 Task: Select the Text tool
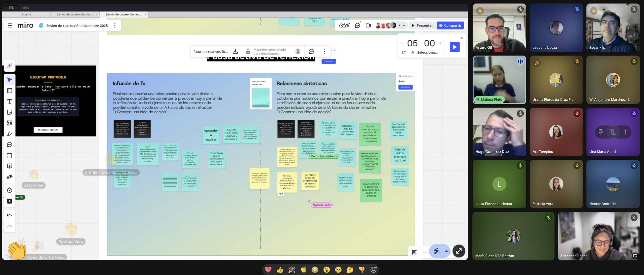10,101
